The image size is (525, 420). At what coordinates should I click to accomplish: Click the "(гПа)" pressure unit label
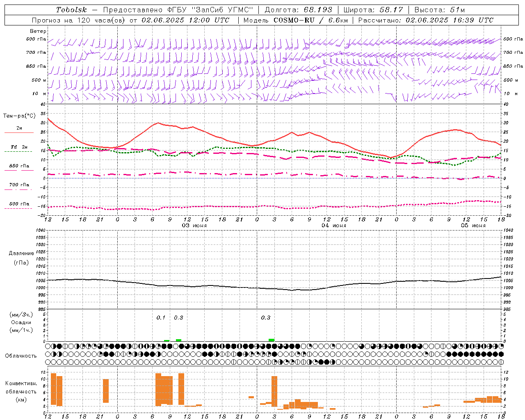click(x=21, y=263)
